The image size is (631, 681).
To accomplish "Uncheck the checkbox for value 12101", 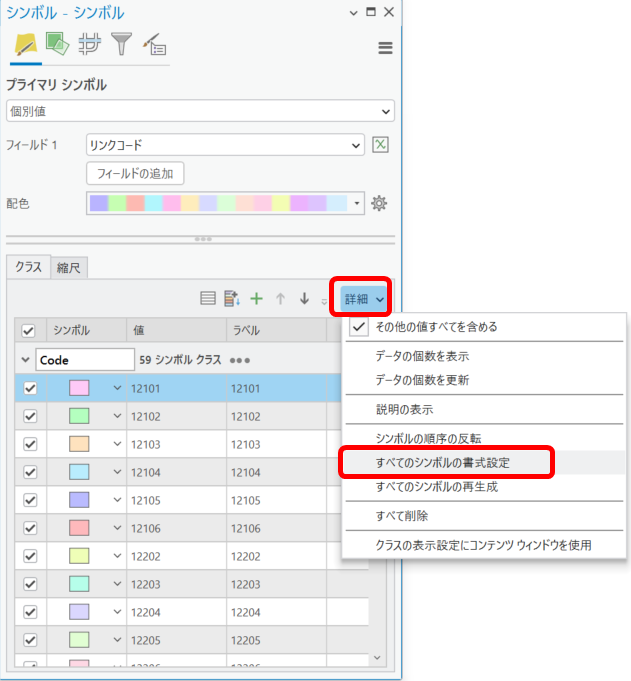I will coord(29,388).
